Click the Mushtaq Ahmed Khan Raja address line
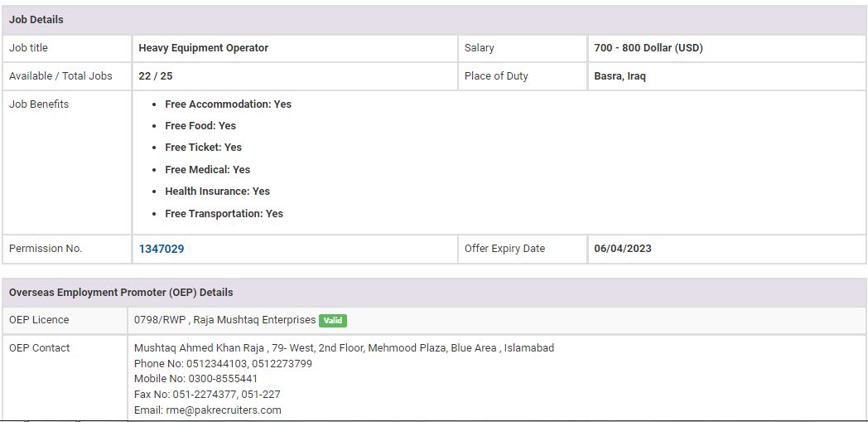 click(x=344, y=348)
